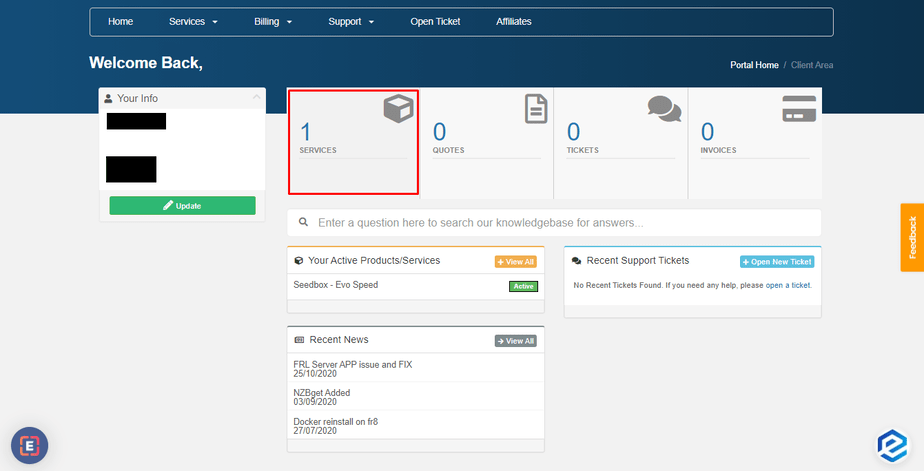Click the 0 Tickets count number
Viewport: 924px width, 471px height.
click(x=573, y=132)
